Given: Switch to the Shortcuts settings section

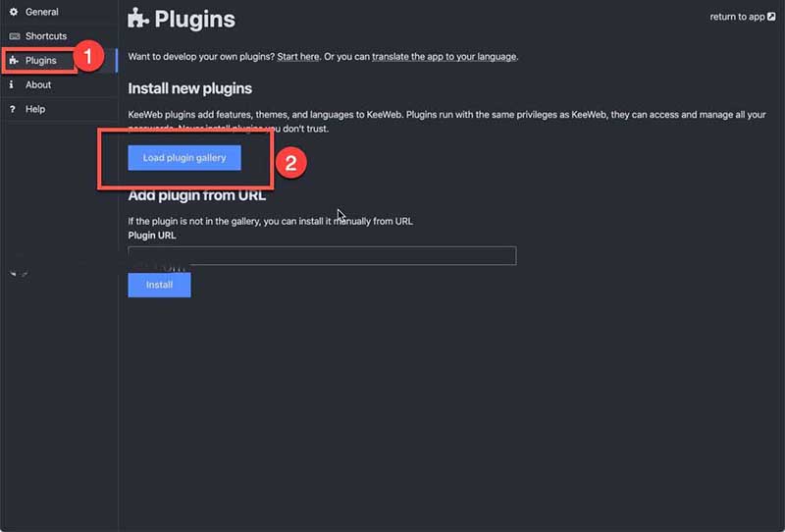Looking at the screenshot, I should coord(46,36).
